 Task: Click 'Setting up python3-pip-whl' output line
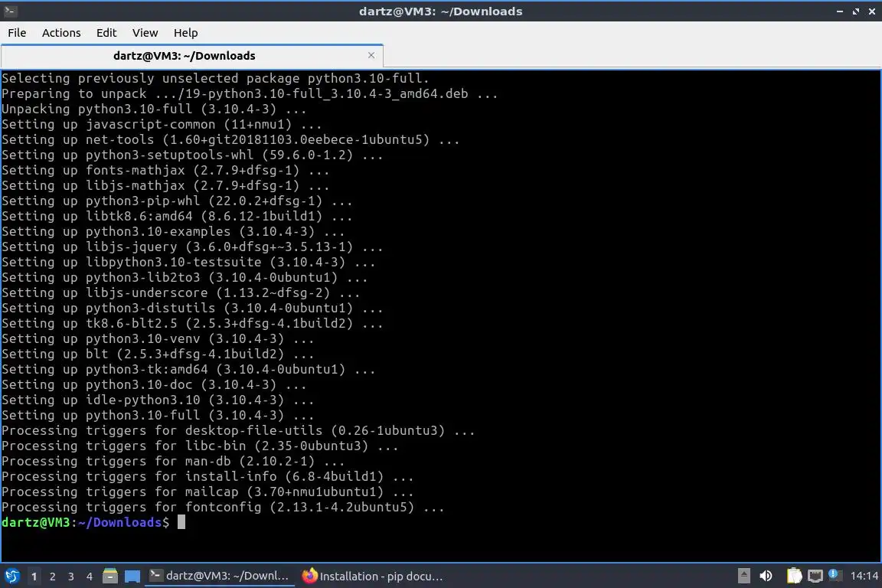point(177,201)
